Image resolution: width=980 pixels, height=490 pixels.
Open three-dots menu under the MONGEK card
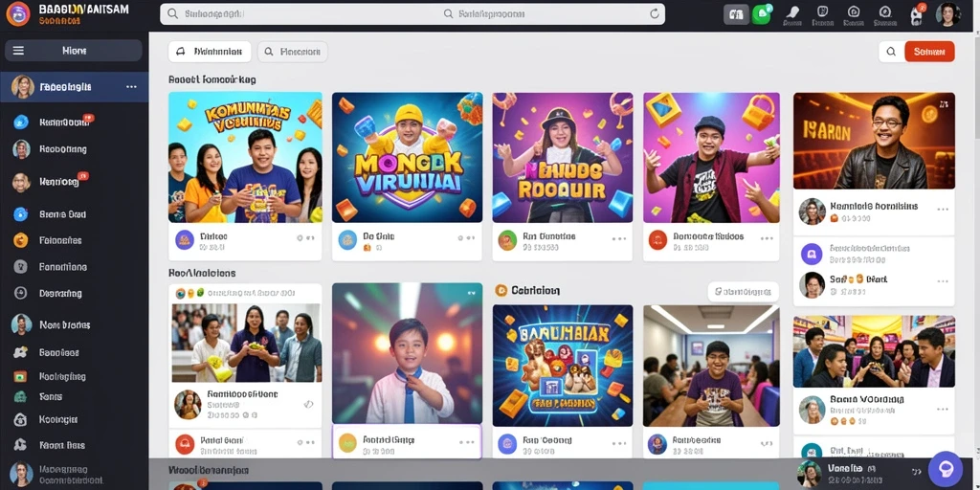coord(466,238)
